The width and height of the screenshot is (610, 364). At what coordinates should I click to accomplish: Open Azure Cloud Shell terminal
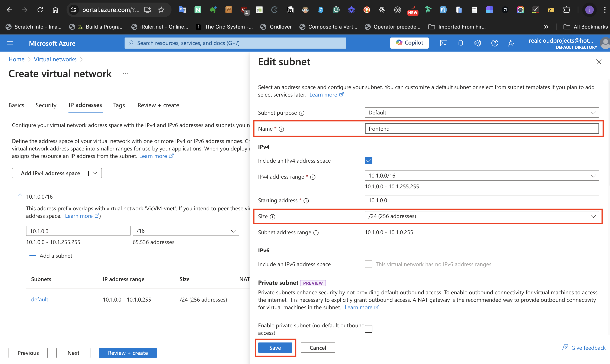click(444, 43)
